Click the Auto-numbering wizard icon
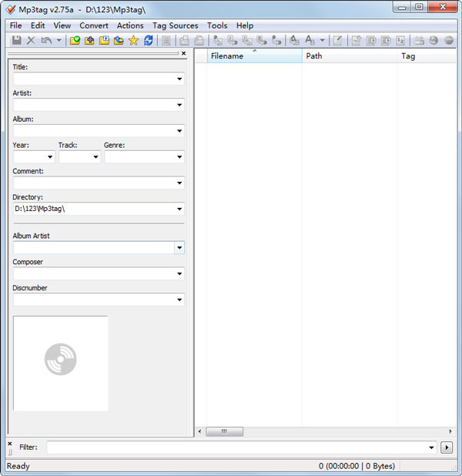The height and width of the screenshot is (476, 462). [x=400, y=40]
